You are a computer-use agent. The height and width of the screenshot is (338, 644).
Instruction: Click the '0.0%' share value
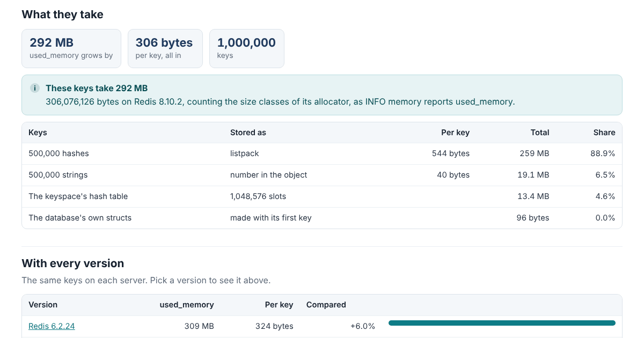pyautogui.click(x=605, y=218)
